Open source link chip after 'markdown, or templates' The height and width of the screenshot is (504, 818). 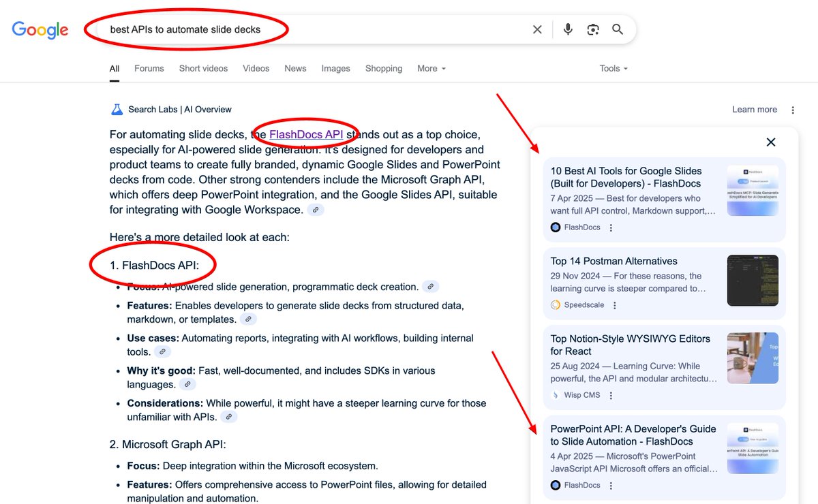point(249,319)
